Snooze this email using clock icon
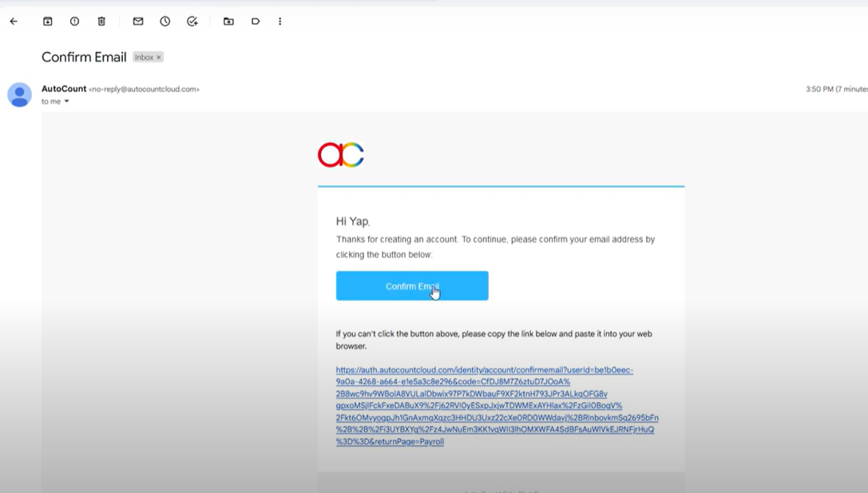 (x=165, y=22)
